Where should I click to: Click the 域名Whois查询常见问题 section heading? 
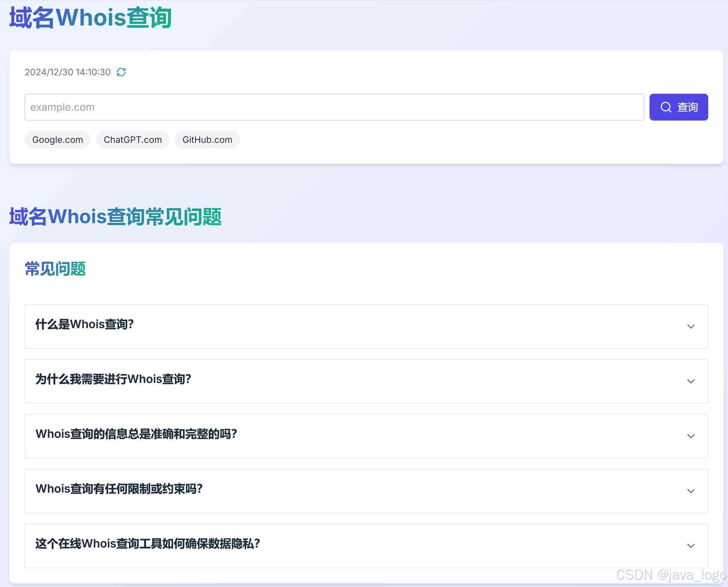pyautogui.click(x=115, y=216)
